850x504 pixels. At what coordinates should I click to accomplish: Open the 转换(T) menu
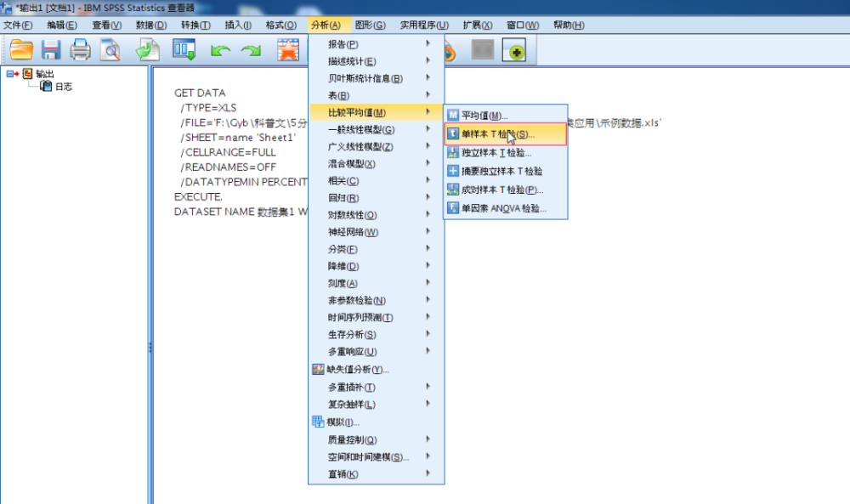pos(195,25)
